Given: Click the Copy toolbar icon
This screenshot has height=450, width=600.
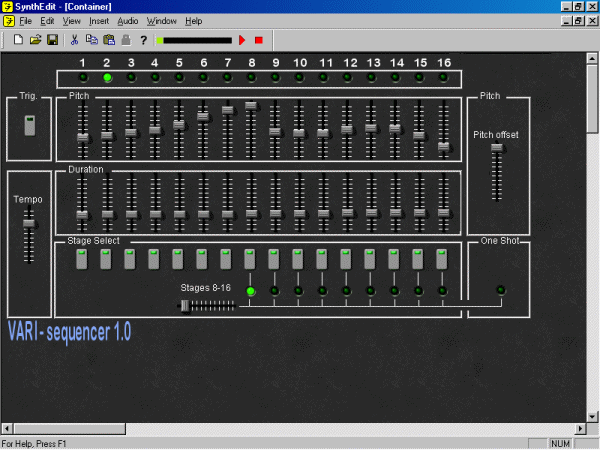Looking at the screenshot, I should 91,40.
